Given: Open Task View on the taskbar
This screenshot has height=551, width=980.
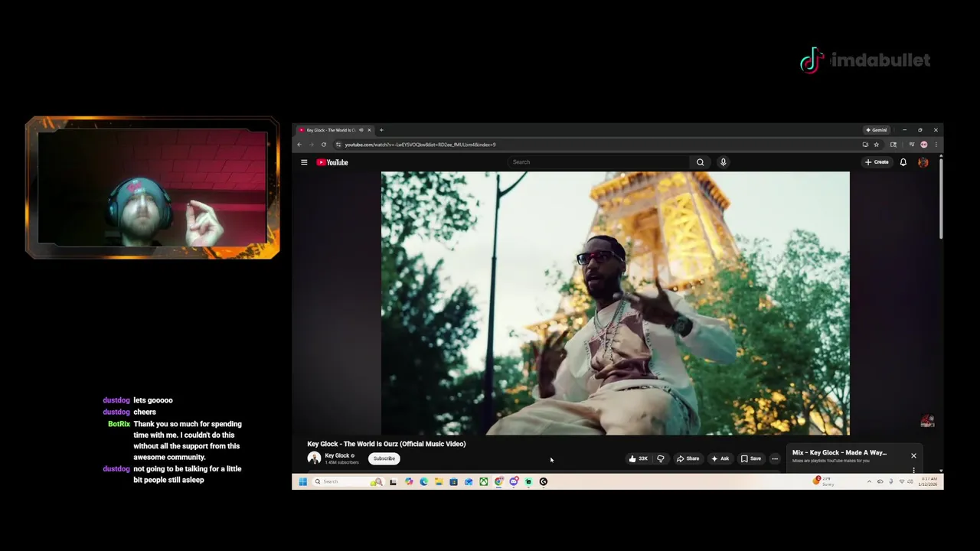Looking at the screenshot, I should point(393,481).
